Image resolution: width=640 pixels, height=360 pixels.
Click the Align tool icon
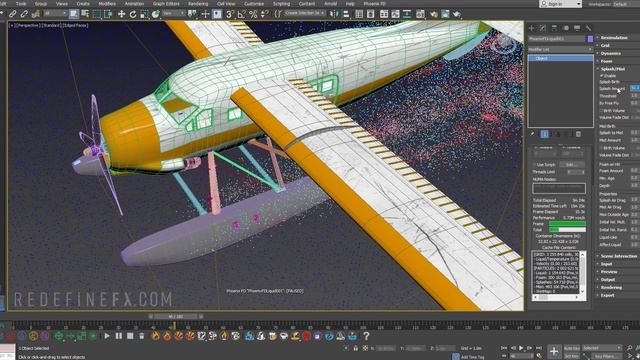point(346,14)
